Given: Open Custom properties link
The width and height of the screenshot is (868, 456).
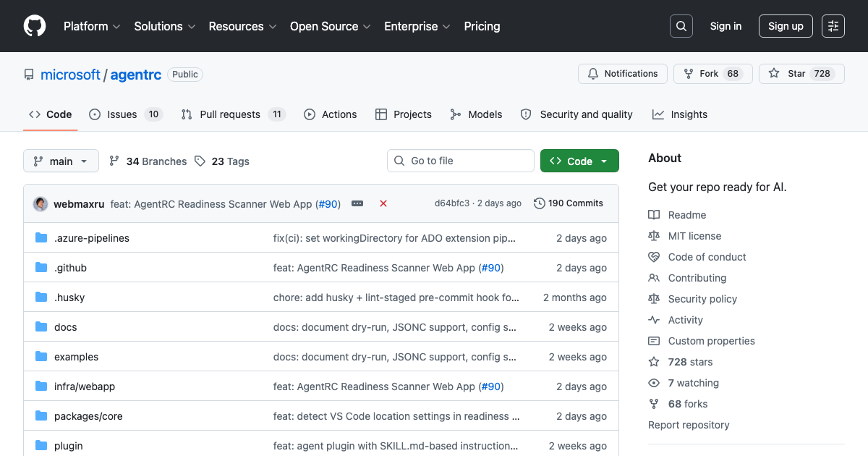Looking at the screenshot, I should [x=702, y=341].
